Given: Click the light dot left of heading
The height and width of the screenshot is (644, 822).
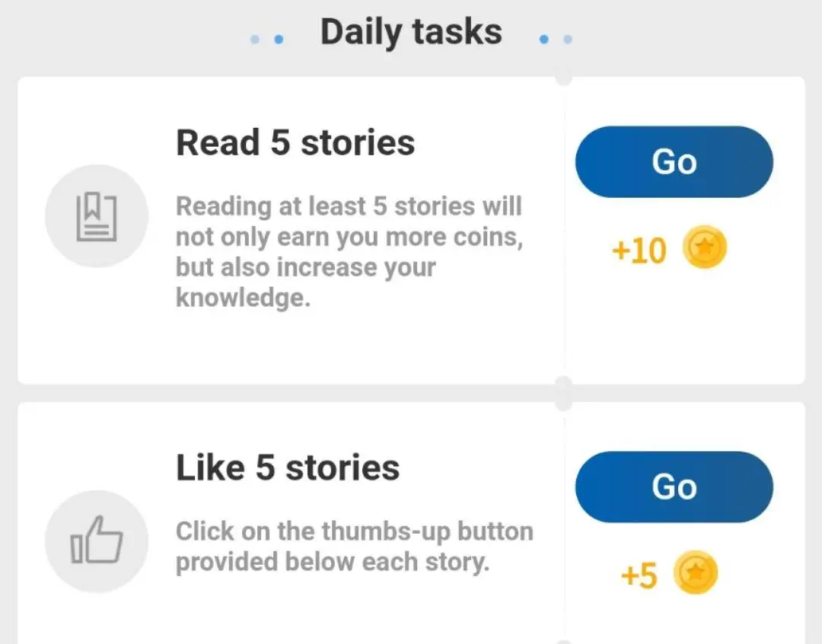Looking at the screenshot, I should point(255,39).
